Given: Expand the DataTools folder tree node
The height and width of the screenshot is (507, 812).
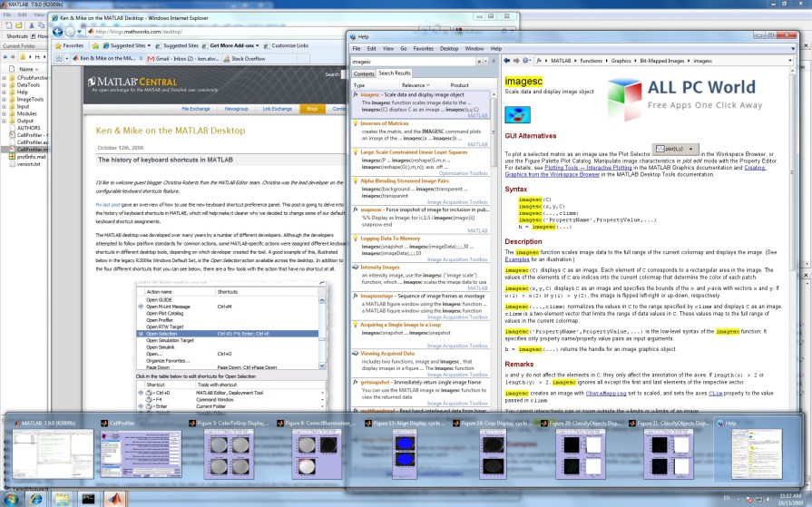Looking at the screenshot, I should 5,85.
